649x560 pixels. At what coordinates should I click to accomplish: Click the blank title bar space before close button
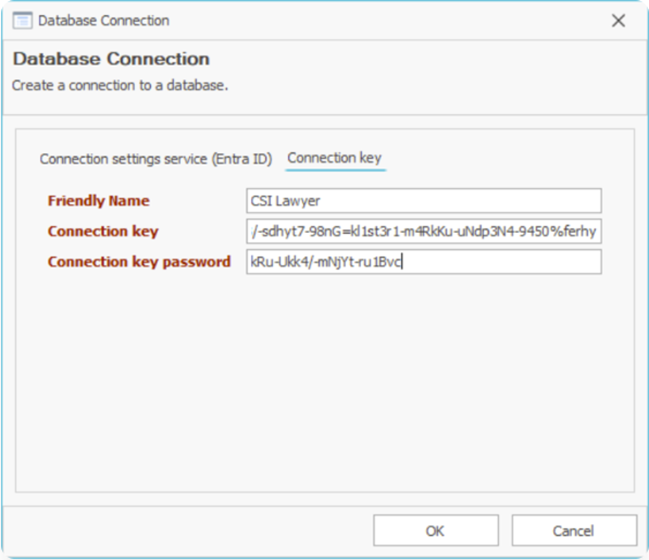400,20
